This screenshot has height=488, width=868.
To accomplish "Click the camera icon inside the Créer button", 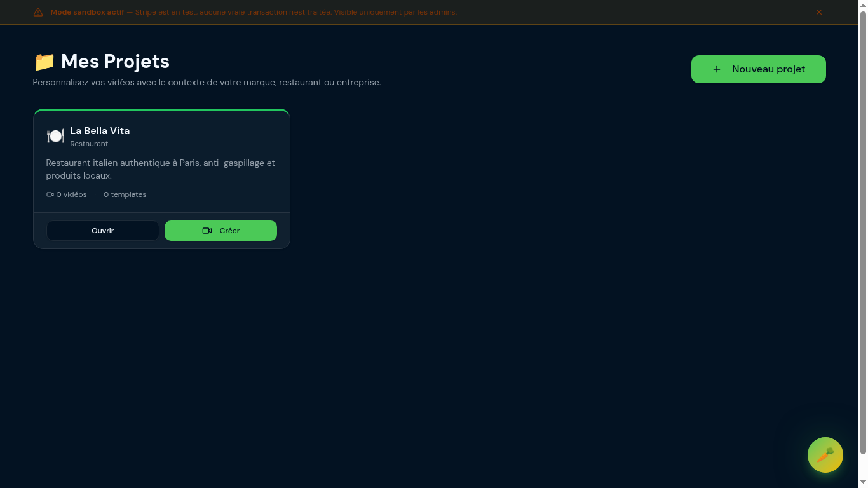I will coord(207,231).
